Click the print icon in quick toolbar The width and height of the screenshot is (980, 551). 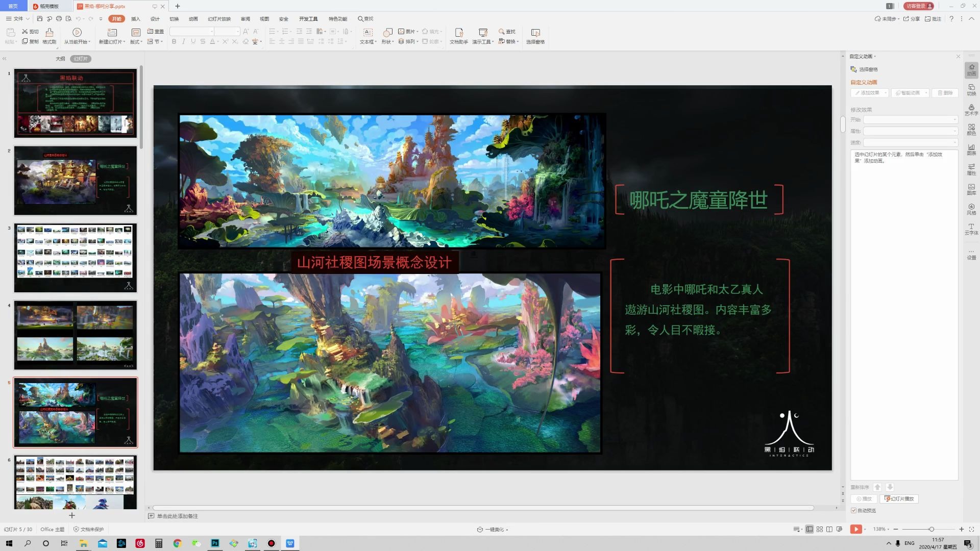[x=59, y=19]
